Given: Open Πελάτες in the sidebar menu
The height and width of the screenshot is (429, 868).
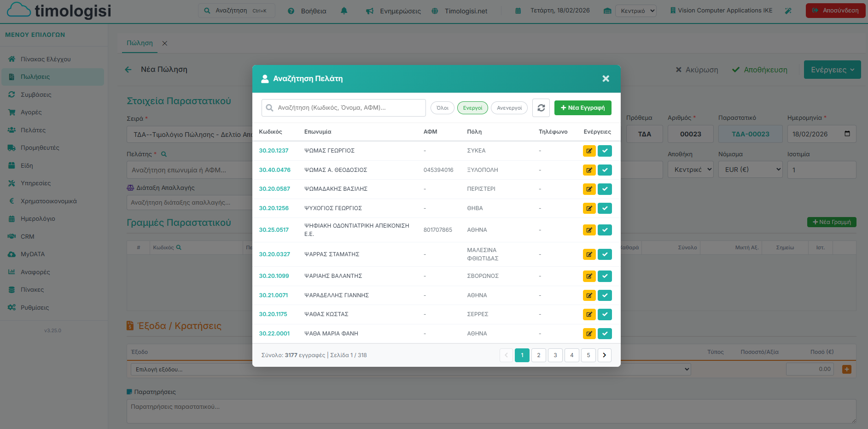Looking at the screenshot, I should point(33,130).
